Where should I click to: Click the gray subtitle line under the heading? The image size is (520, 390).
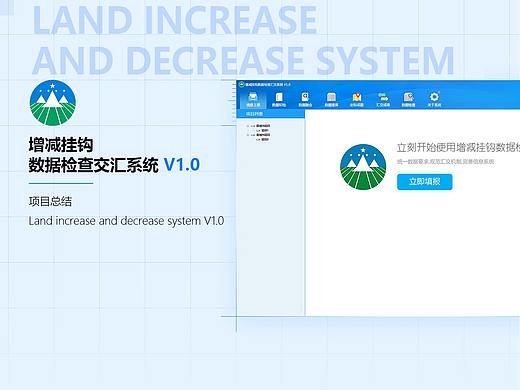click(x=445, y=162)
